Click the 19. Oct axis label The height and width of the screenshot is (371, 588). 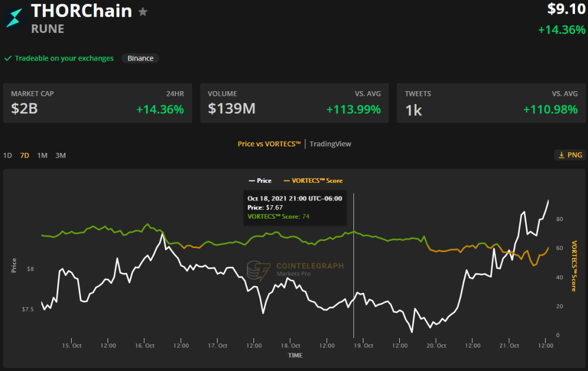[363, 346]
